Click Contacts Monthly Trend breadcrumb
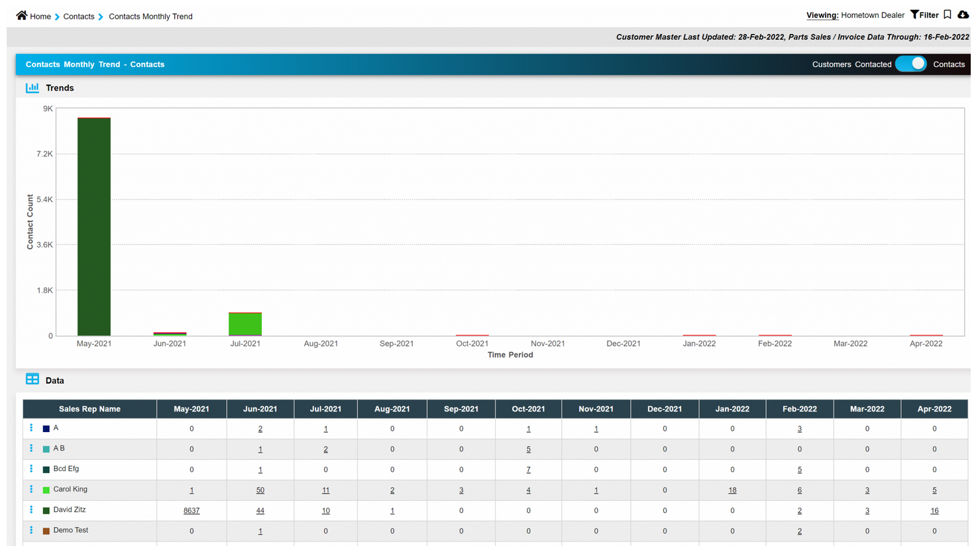Viewport: 980px width, 560px height. 150,17
